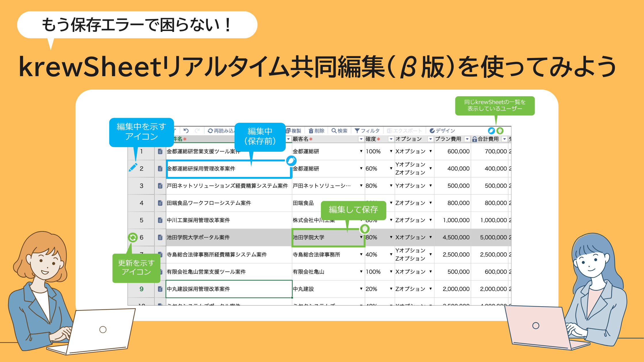Image resolution: width=644 pixels, height=362 pixels.
Task: Click the green user badge on 池田学院大学 cell
Action: pos(365,229)
